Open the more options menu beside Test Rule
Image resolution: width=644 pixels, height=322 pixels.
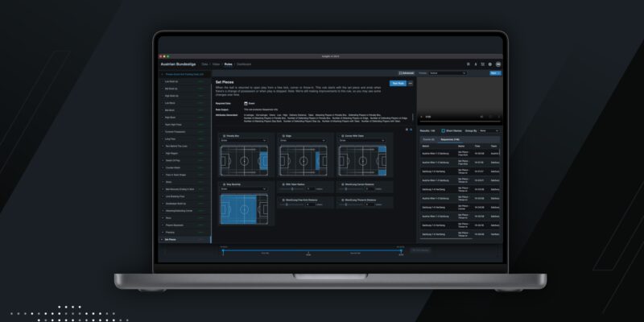point(410,83)
